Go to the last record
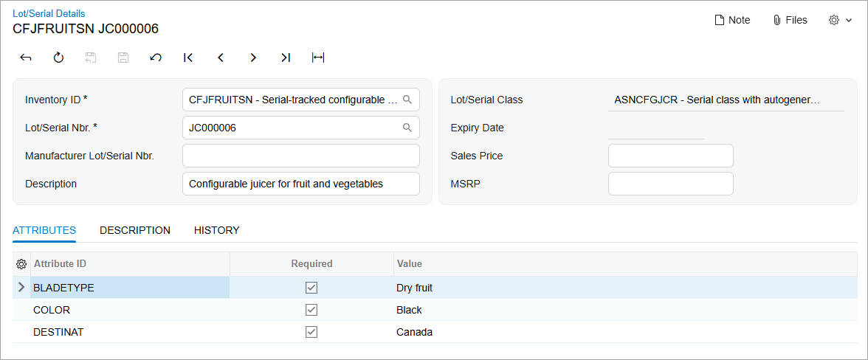 pyautogui.click(x=286, y=58)
